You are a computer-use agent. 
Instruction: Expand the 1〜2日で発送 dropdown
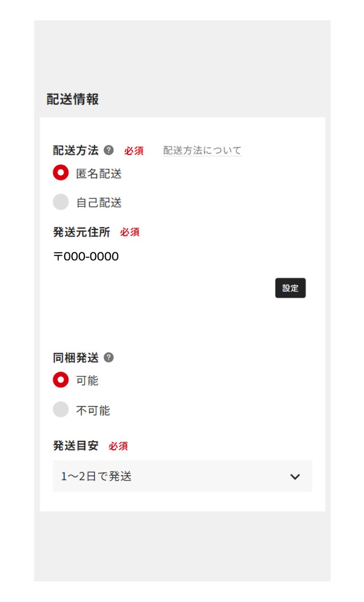click(183, 476)
